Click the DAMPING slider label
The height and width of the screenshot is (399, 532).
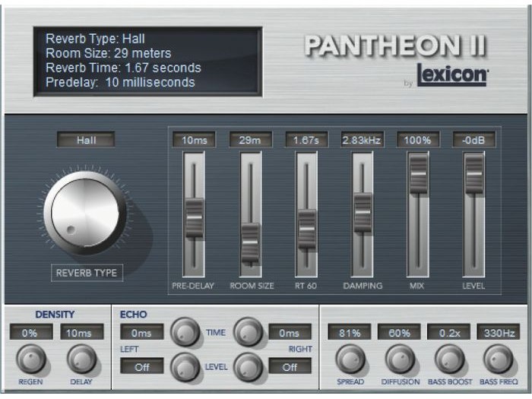click(363, 286)
